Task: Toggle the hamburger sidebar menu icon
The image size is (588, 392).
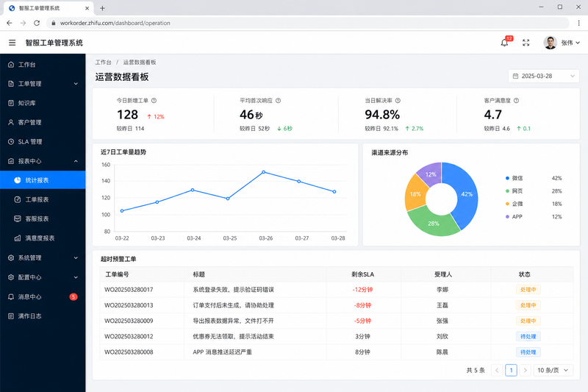Action: point(12,43)
